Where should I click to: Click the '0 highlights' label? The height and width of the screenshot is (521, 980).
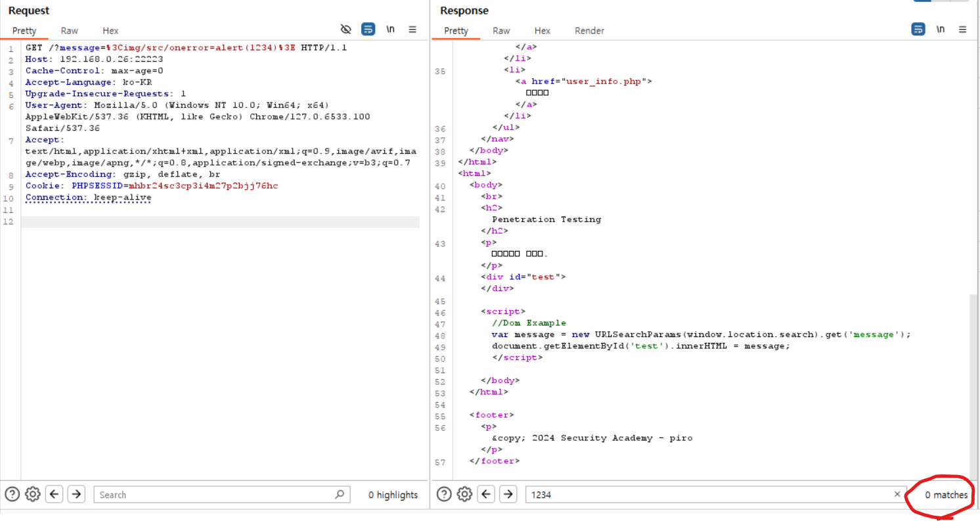[x=393, y=495]
